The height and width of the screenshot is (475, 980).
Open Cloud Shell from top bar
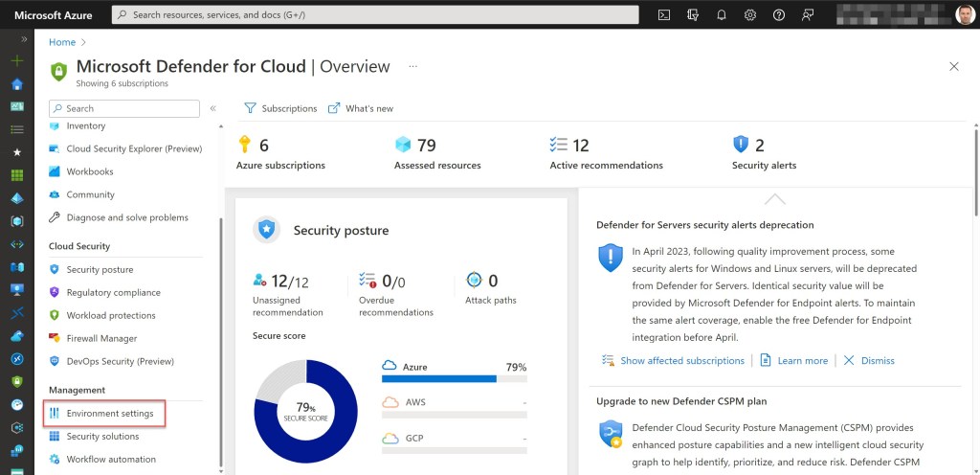click(664, 14)
